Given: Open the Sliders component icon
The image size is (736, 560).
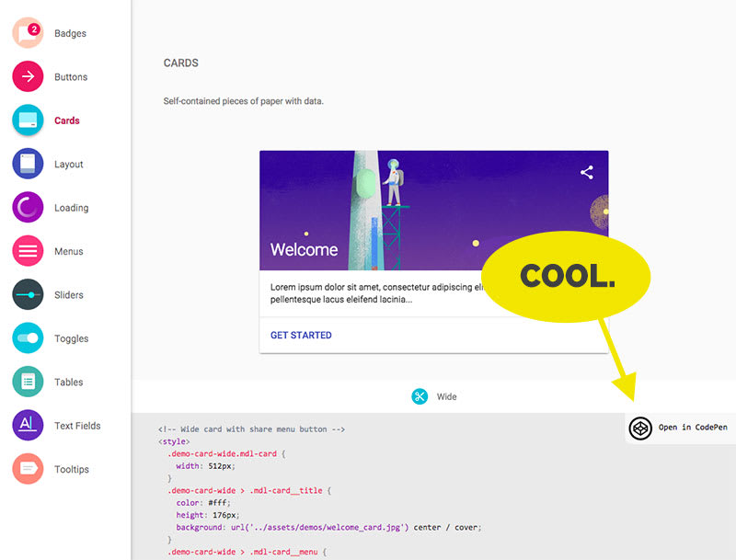Looking at the screenshot, I should (27, 294).
